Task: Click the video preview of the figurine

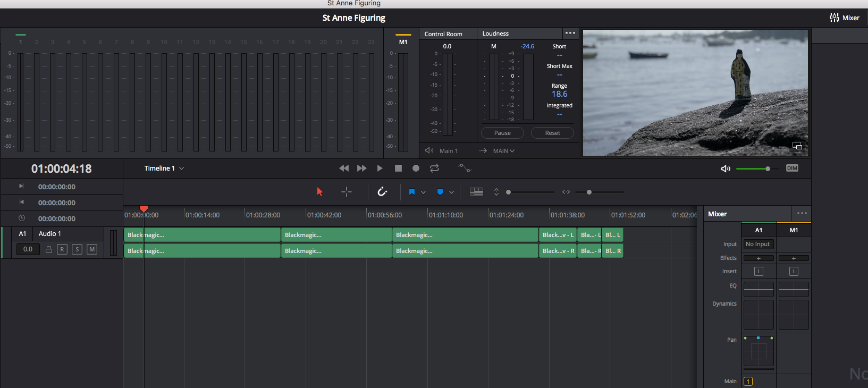Action: tap(695, 93)
